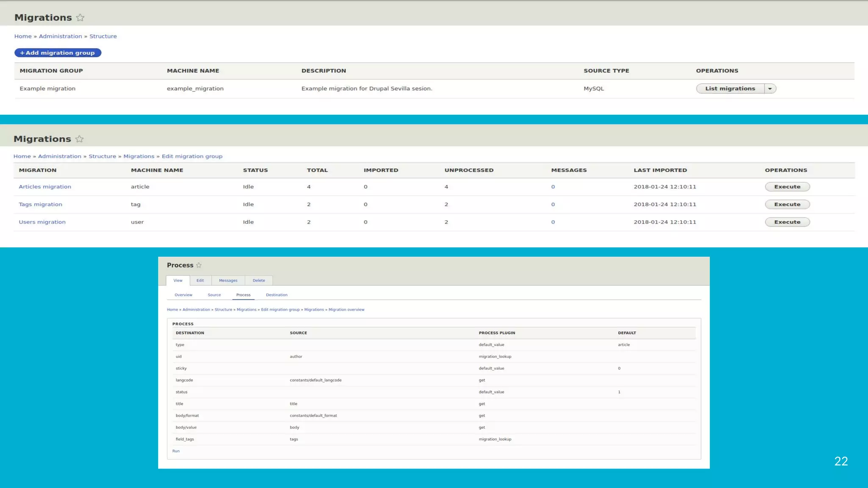868x488 pixels.
Task: Switch to the Edit tab
Action: click(x=200, y=280)
